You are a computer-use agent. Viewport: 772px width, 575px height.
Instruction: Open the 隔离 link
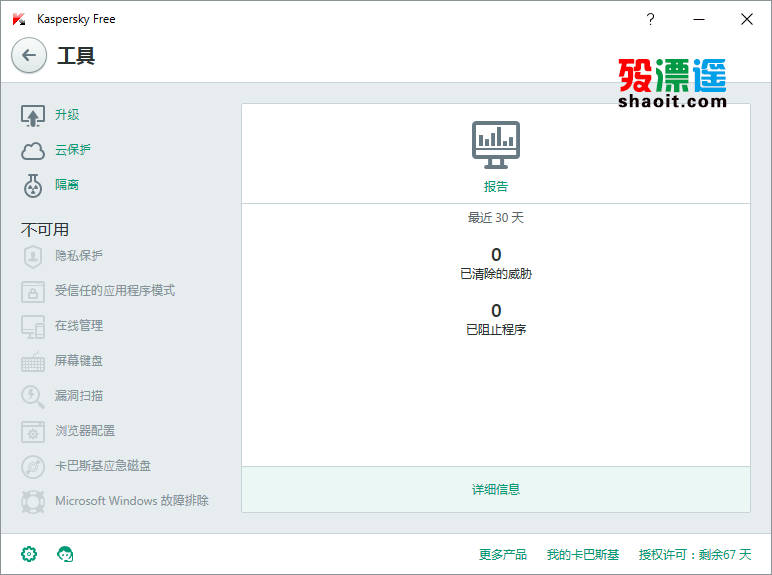coord(67,185)
